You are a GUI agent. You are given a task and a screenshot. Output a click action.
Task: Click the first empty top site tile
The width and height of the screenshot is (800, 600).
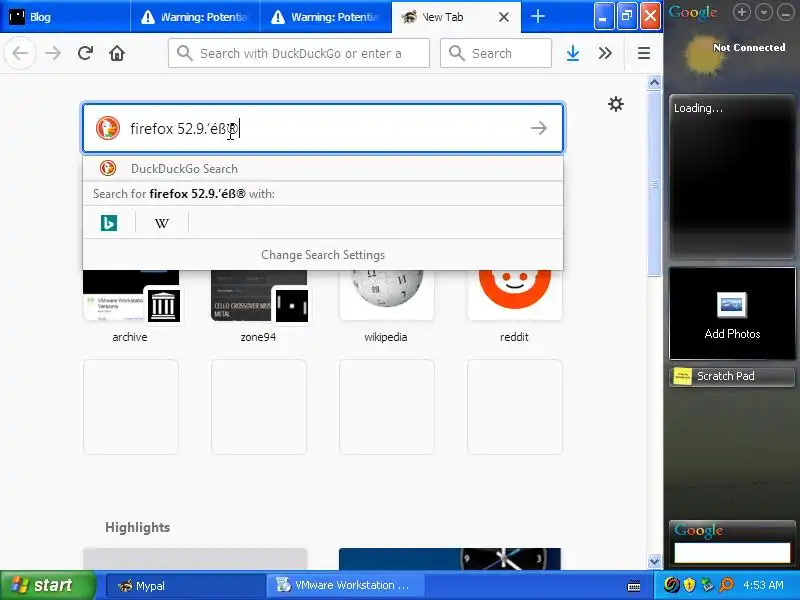(131, 407)
